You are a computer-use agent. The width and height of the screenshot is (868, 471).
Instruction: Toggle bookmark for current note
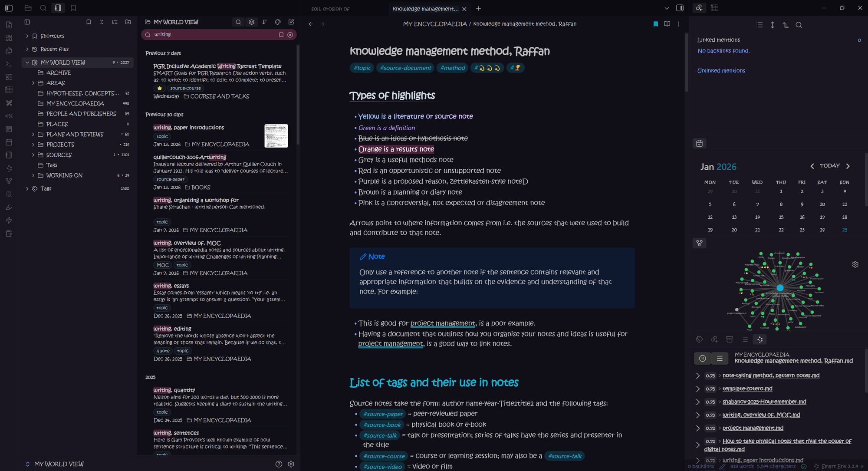(x=655, y=24)
